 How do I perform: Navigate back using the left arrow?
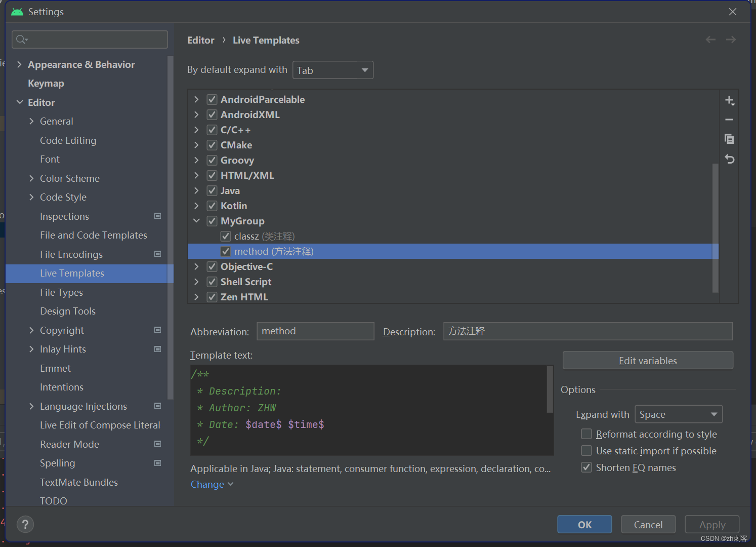coord(710,40)
